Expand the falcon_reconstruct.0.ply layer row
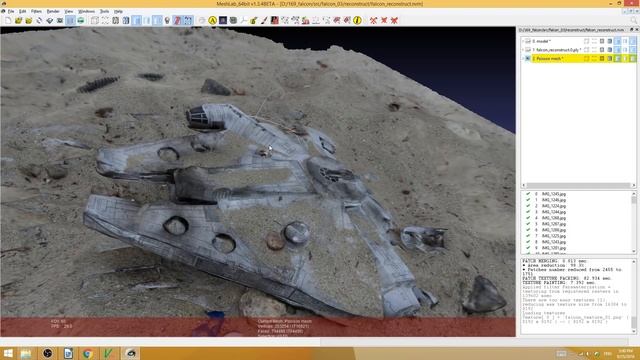Viewport: 640px width, 360px height. tap(523, 50)
